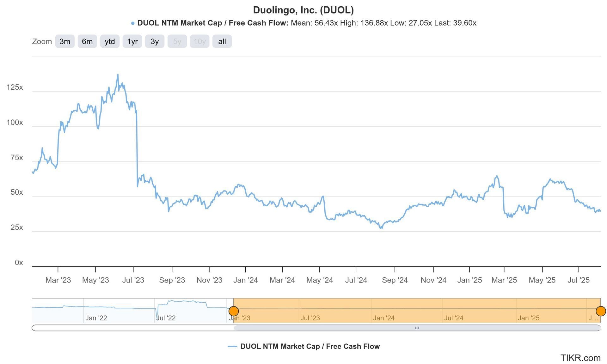Show all data with the all button
The image size is (607, 364).
222,41
